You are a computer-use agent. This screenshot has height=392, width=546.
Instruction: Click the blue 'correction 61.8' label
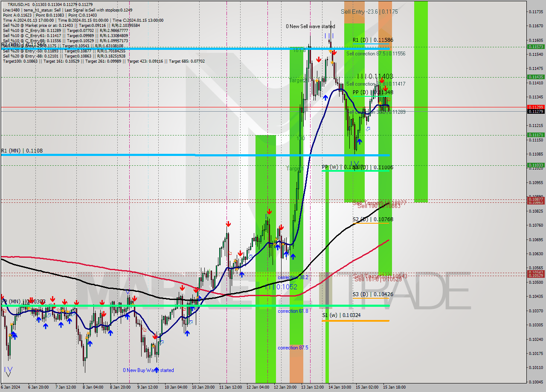[x=293, y=311]
